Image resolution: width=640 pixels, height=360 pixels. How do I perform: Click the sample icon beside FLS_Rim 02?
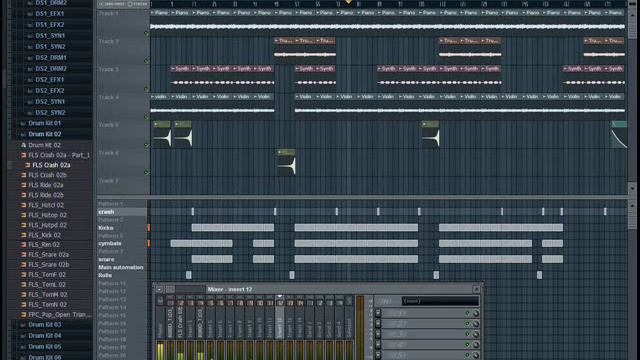coord(23,245)
